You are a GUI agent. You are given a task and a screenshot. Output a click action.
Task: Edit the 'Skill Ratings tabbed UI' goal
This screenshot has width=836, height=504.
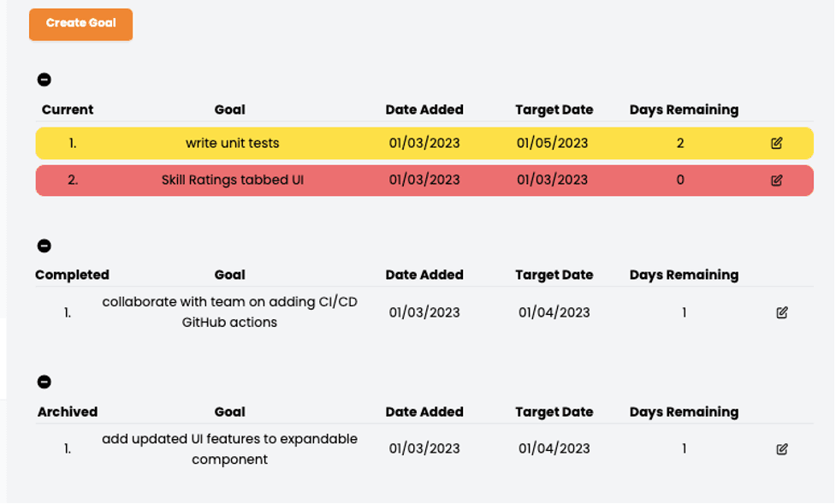(x=776, y=181)
